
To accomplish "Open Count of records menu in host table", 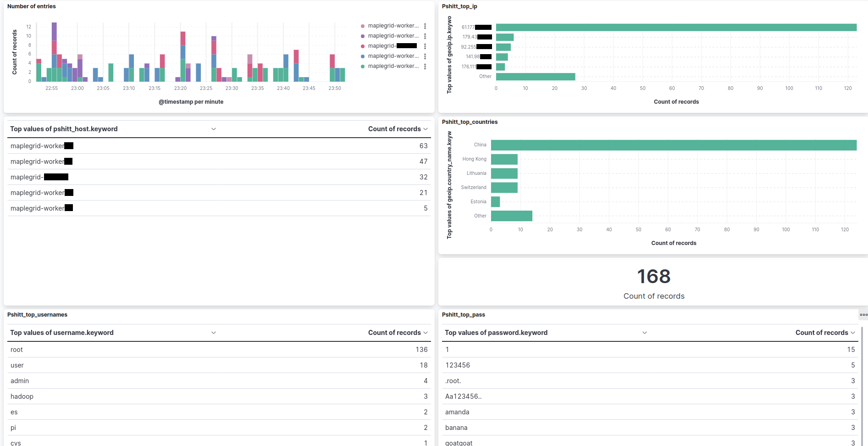I will pos(426,129).
